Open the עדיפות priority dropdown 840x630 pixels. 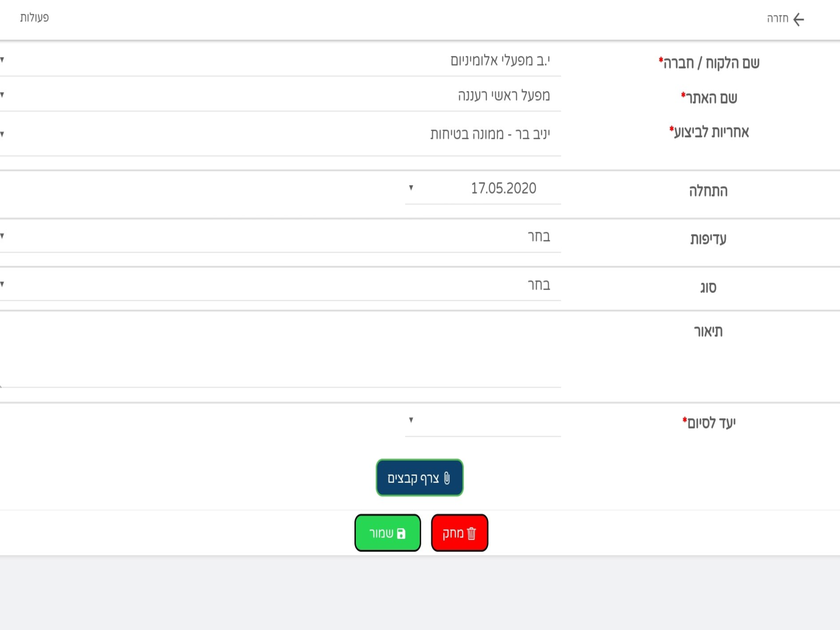click(280, 237)
